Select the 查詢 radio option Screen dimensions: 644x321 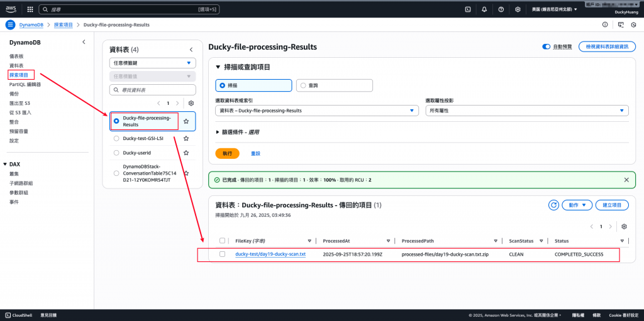(303, 85)
